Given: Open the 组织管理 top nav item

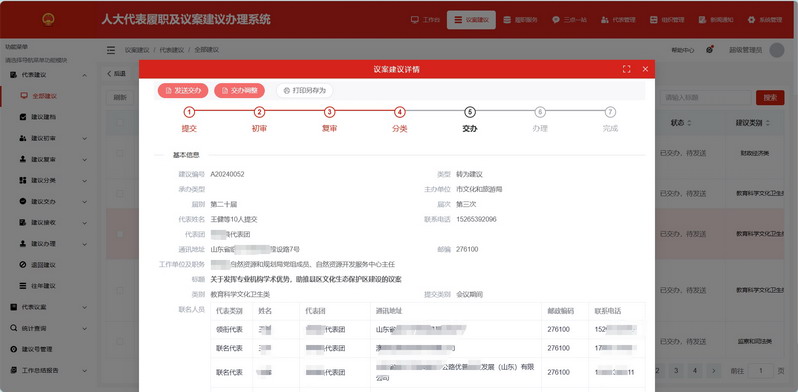Looking at the screenshot, I should pyautogui.click(x=667, y=20).
